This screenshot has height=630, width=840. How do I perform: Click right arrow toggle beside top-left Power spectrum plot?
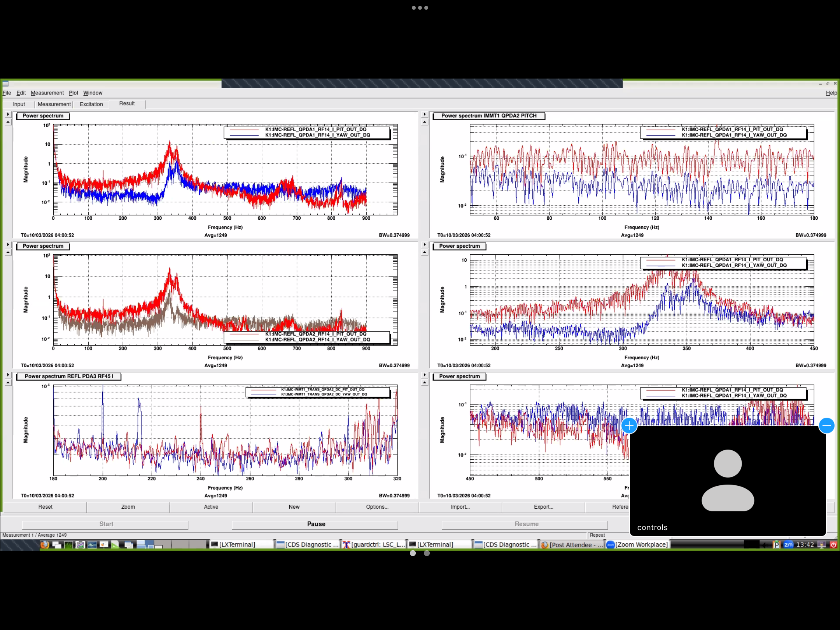pos(8,114)
